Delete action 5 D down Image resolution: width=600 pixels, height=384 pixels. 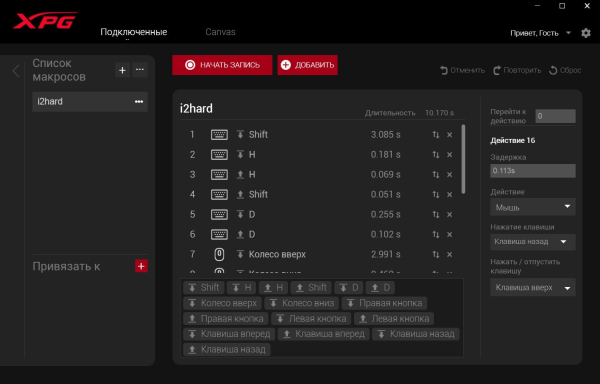coord(450,215)
